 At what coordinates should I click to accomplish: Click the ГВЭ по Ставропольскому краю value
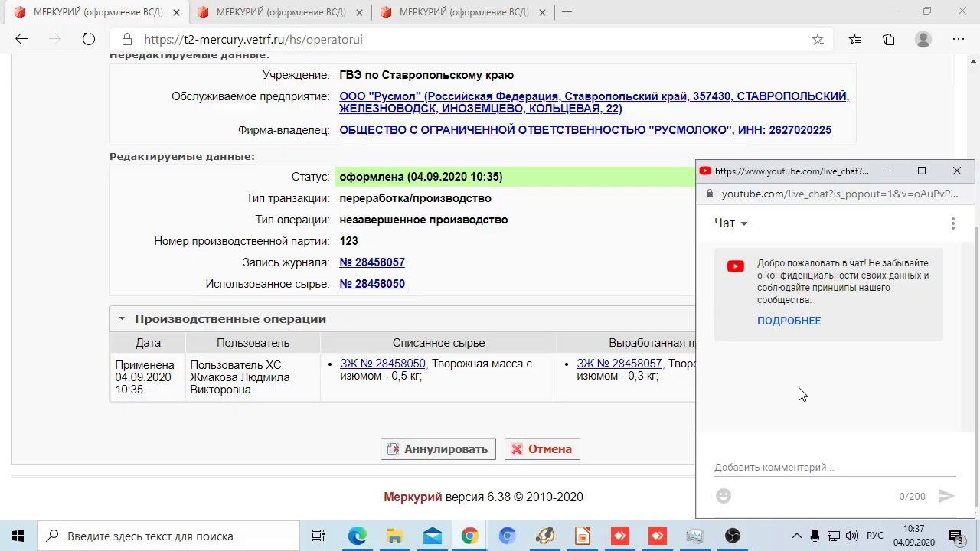tap(426, 75)
